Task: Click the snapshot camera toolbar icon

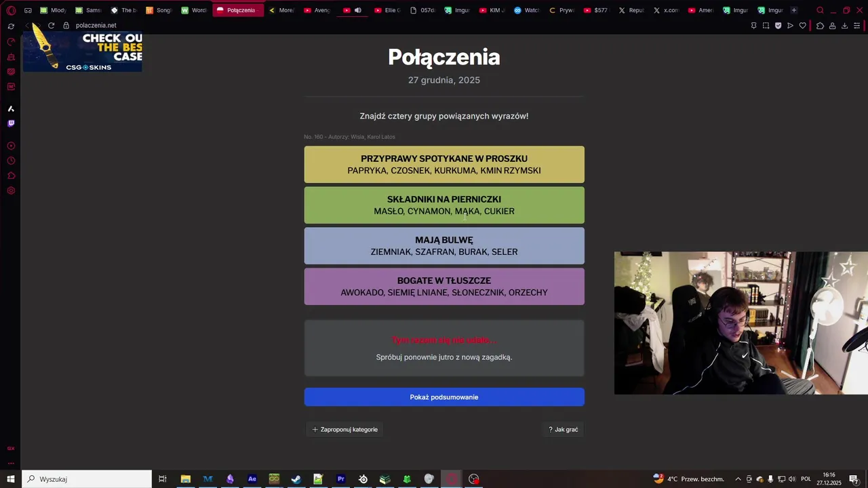Action: pyautogui.click(x=766, y=26)
